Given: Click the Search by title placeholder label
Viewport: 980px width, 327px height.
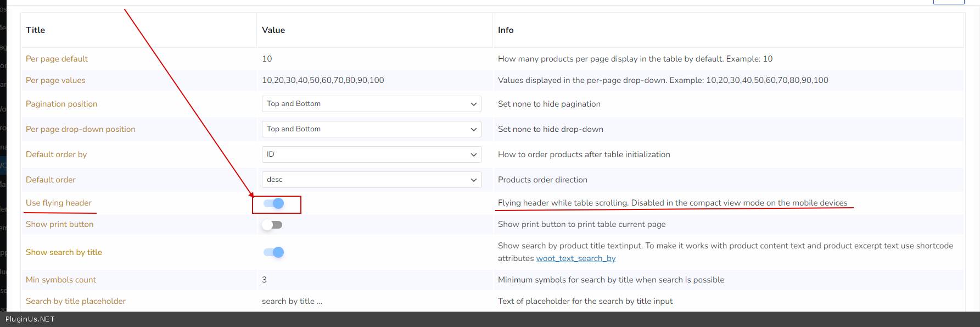Looking at the screenshot, I should (76, 301).
